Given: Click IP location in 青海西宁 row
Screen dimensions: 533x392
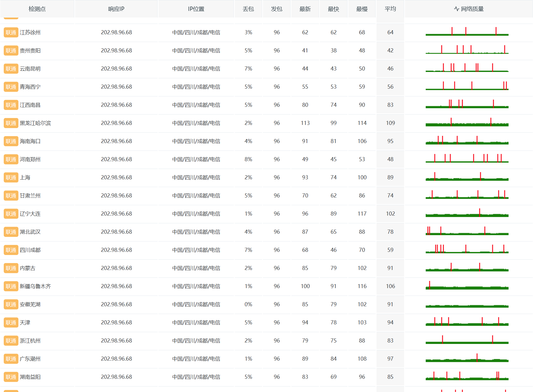Looking at the screenshot, I should [x=196, y=87].
